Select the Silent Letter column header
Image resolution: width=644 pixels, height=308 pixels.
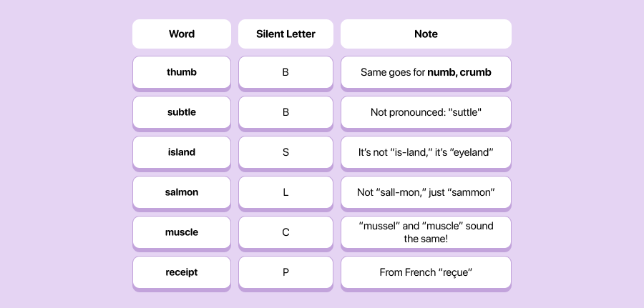[286, 34]
